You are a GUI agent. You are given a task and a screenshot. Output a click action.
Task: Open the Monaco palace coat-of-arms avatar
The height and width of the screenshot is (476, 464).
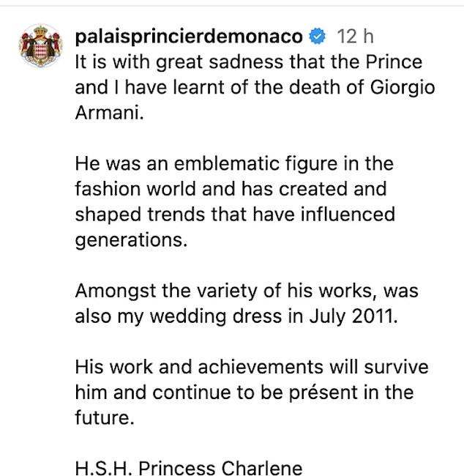pyautogui.click(x=41, y=46)
